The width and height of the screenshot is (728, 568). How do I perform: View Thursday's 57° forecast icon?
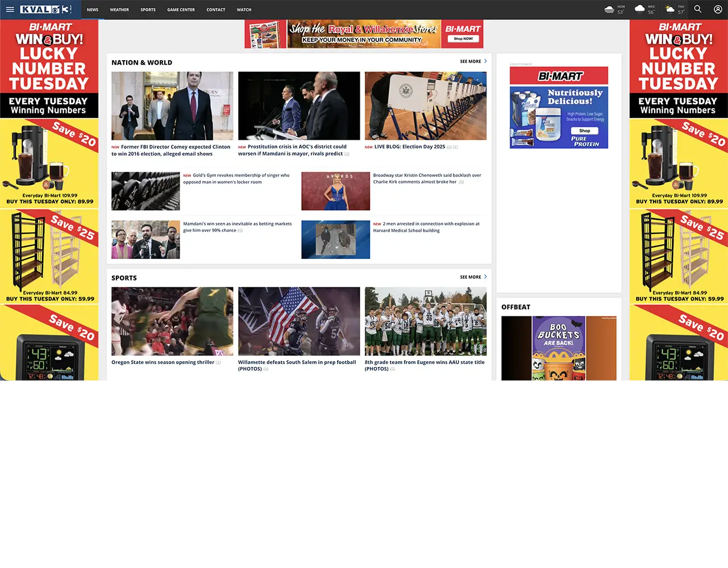point(670,9)
